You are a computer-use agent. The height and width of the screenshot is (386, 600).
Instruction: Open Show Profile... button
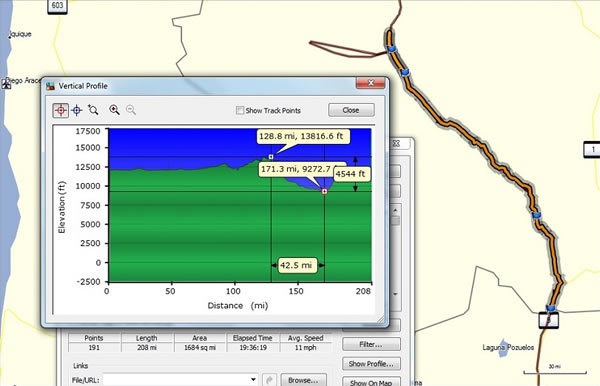(371, 363)
